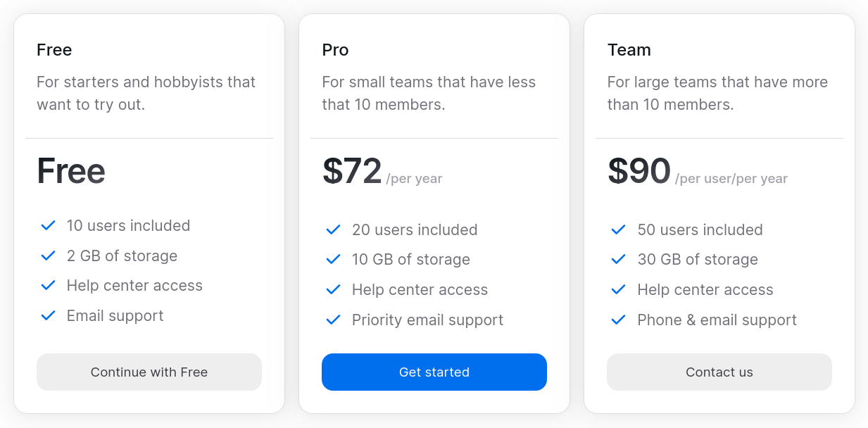Viewport: 868px width, 428px height.
Task: Click the checkmark next to 20 users included
Action: (x=333, y=230)
